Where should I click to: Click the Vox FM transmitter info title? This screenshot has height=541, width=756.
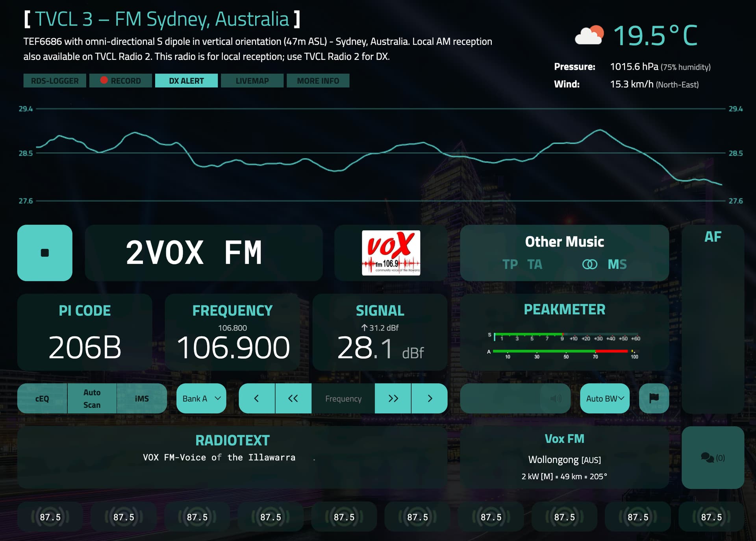pos(564,439)
